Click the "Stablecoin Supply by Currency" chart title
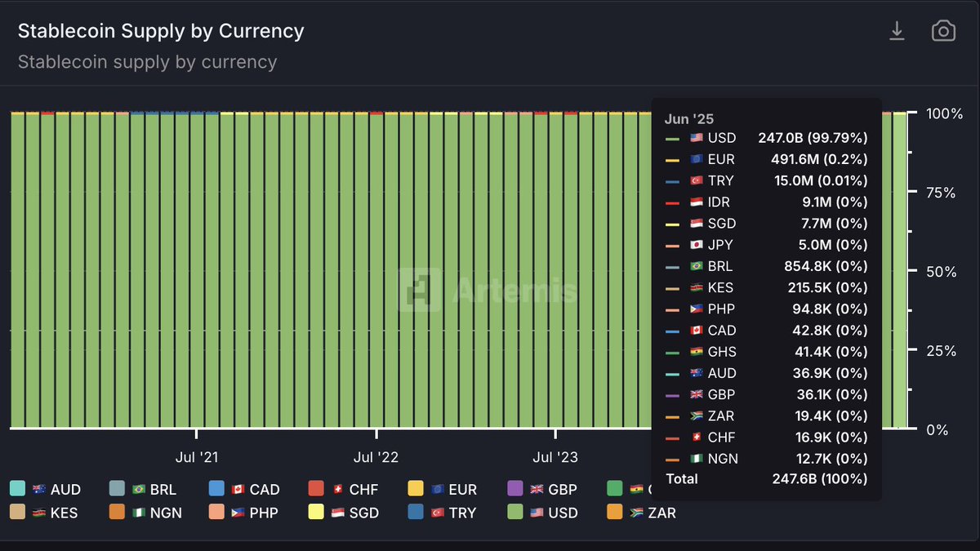 (x=161, y=31)
